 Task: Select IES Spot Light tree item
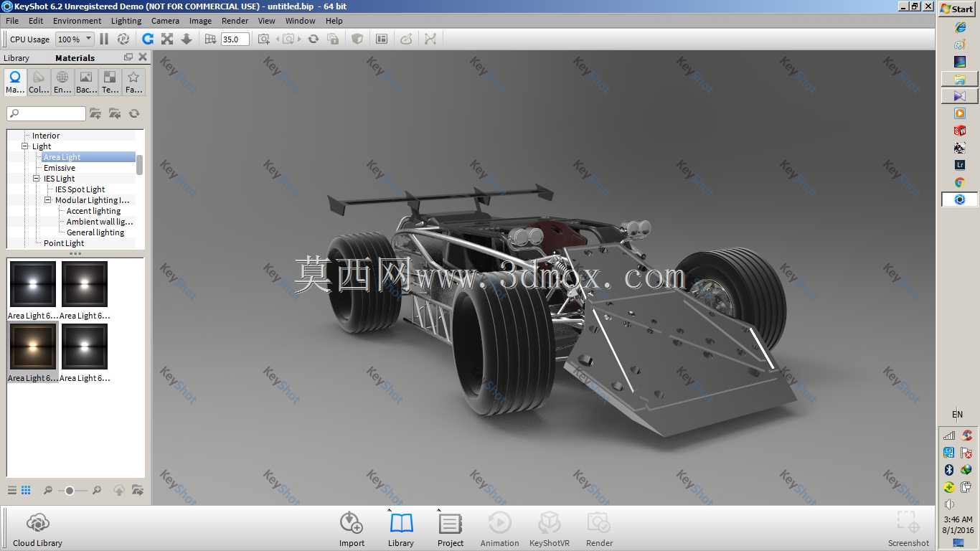[80, 189]
